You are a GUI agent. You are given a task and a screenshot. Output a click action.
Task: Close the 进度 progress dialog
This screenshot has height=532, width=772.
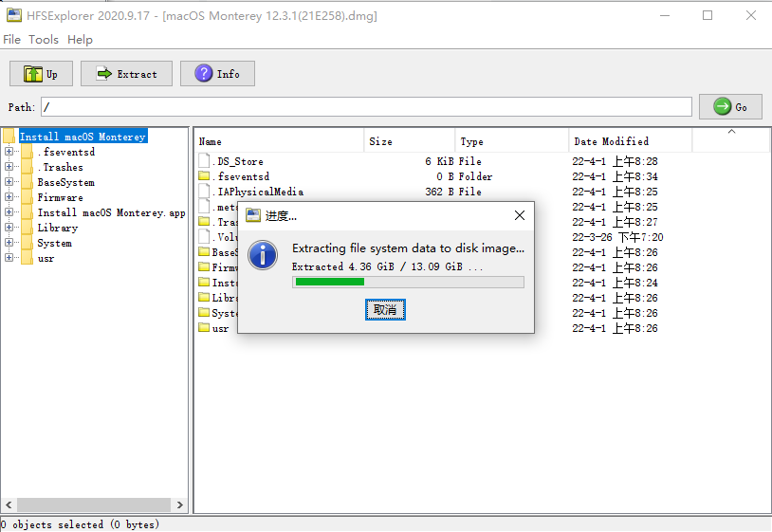tap(520, 215)
